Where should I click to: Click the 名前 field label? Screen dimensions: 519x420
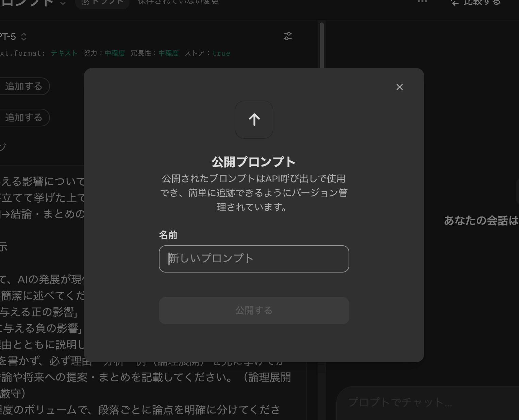click(168, 235)
